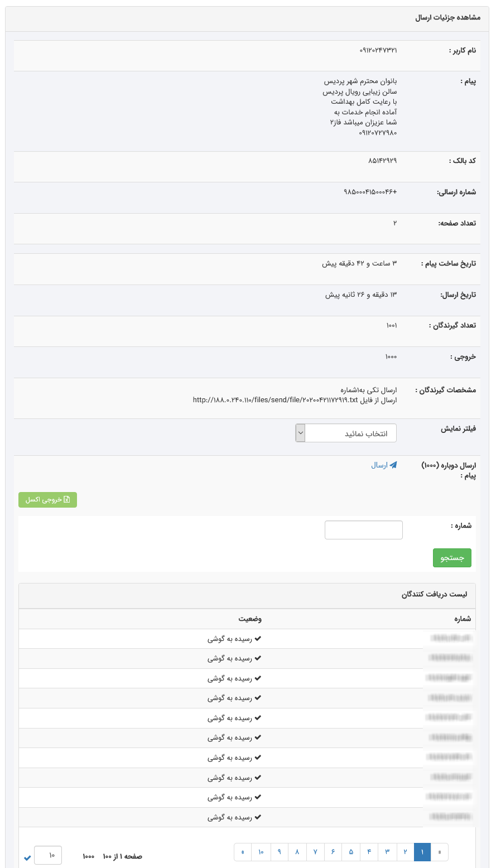Click the page size input showing 10

pyautogui.click(x=48, y=855)
